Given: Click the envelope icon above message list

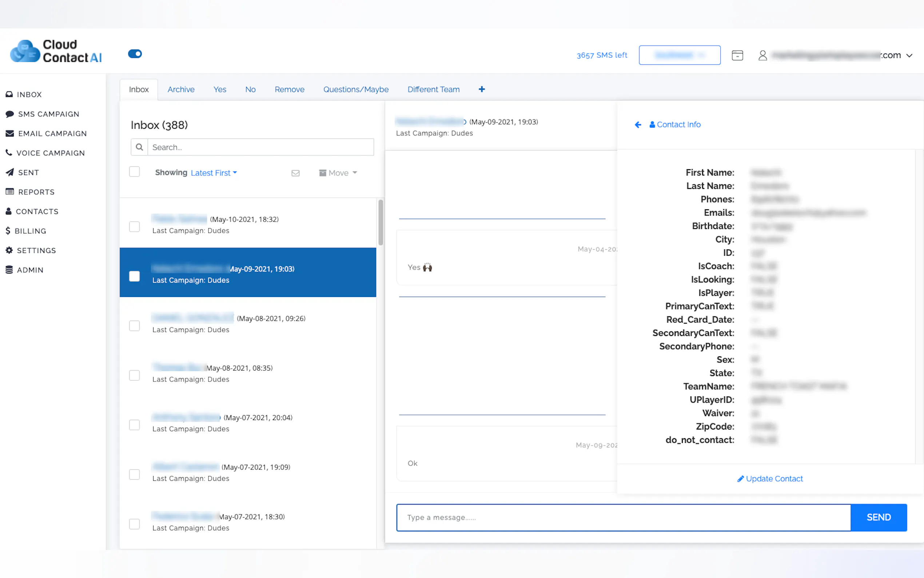Looking at the screenshot, I should (x=295, y=173).
